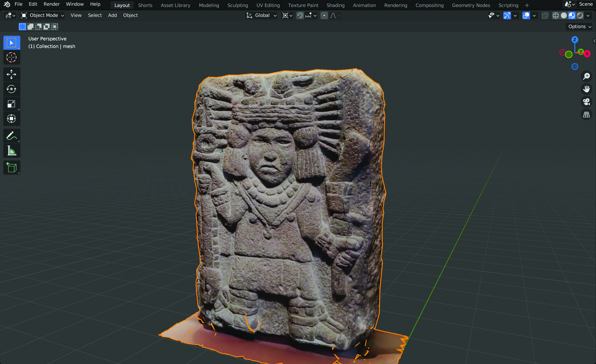
Task: Open the Select menu in viewport header
Action: [x=95, y=15]
